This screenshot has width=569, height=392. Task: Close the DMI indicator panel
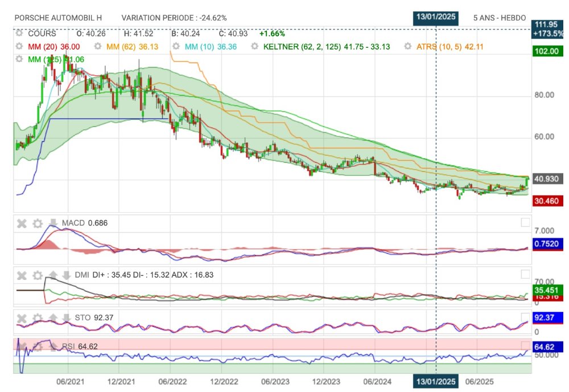[x=22, y=275]
